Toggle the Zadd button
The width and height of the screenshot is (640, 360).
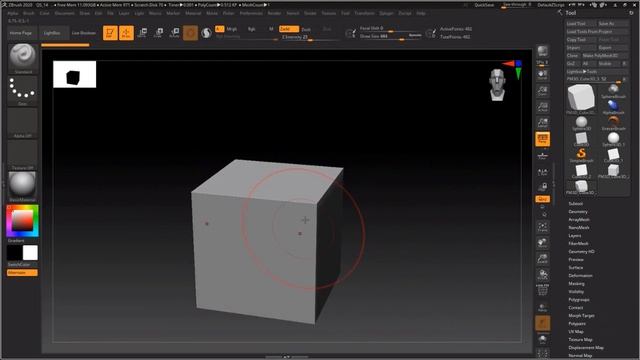point(289,29)
